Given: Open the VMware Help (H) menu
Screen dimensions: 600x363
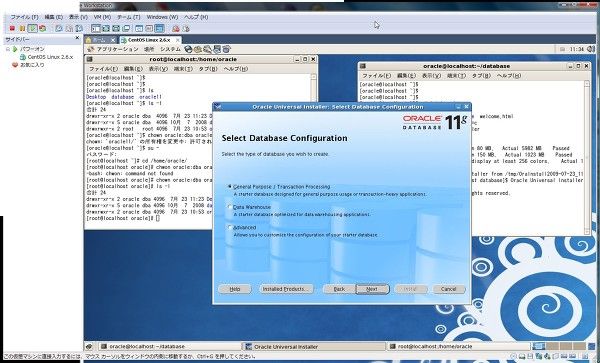Looking at the screenshot, I should (196, 17).
